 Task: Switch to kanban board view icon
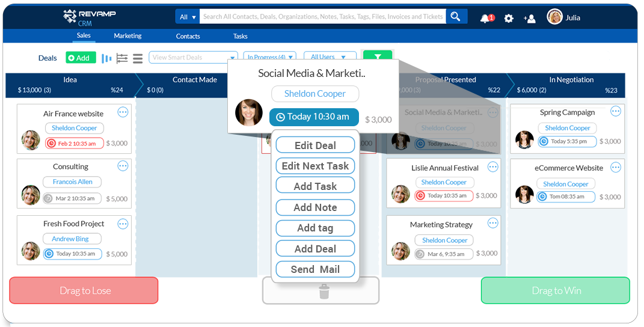106,58
